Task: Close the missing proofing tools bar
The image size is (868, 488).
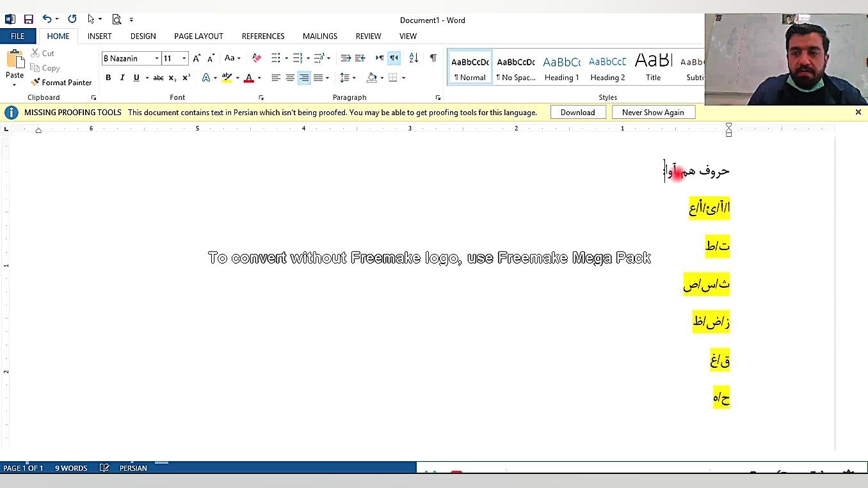Action: (x=858, y=113)
